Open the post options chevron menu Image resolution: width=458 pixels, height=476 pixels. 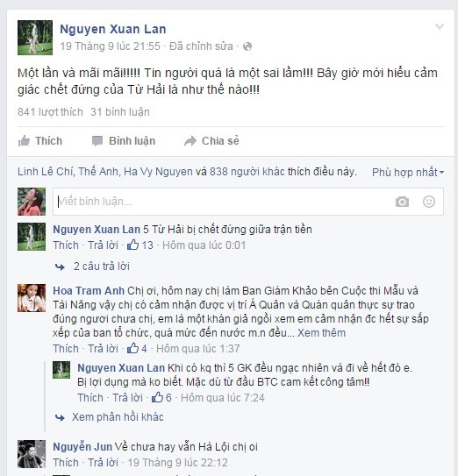(440, 26)
